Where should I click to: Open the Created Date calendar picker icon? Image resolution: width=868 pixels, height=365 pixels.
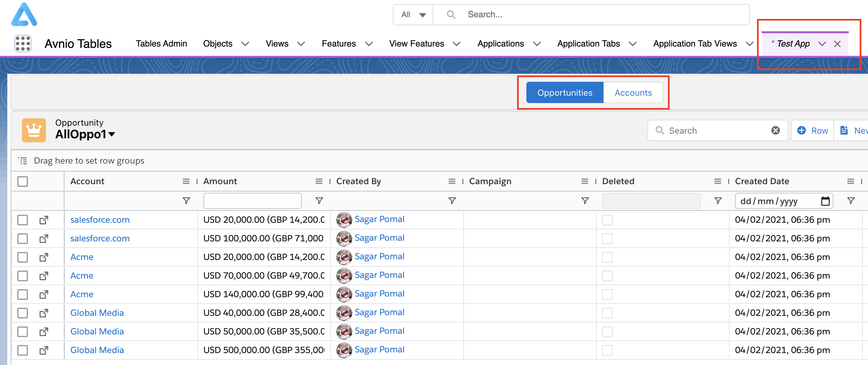click(825, 201)
